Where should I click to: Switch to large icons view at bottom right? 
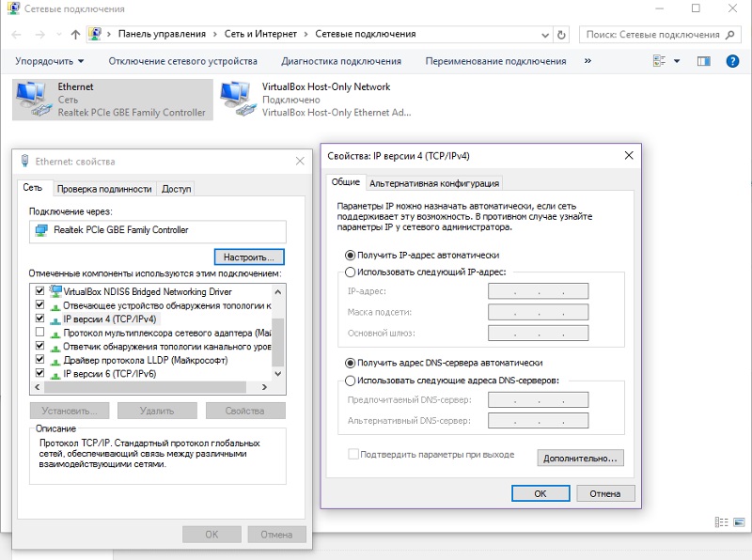coord(739,522)
